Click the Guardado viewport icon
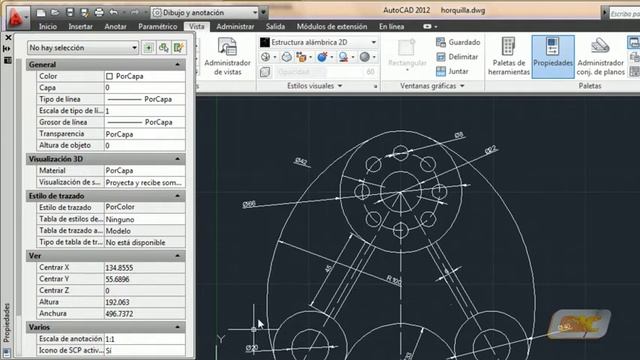The height and width of the screenshot is (360, 640). pyautogui.click(x=440, y=42)
